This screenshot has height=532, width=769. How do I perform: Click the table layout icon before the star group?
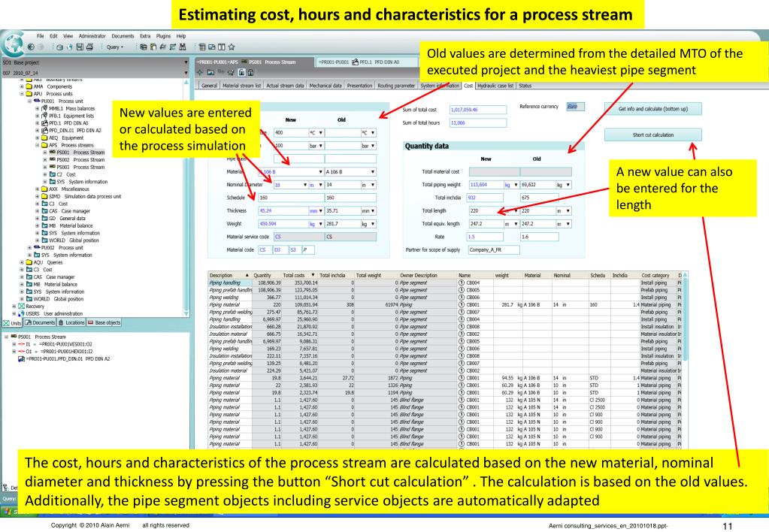coord(202,47)
